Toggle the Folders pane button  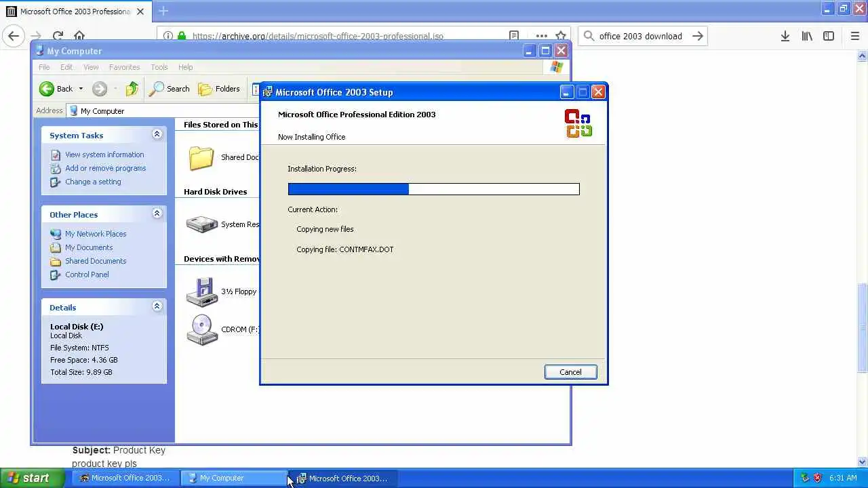point(219,89)
